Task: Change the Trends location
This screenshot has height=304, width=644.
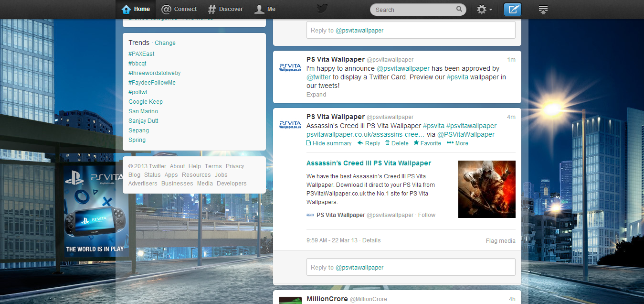Action: (x=165, y=43)
